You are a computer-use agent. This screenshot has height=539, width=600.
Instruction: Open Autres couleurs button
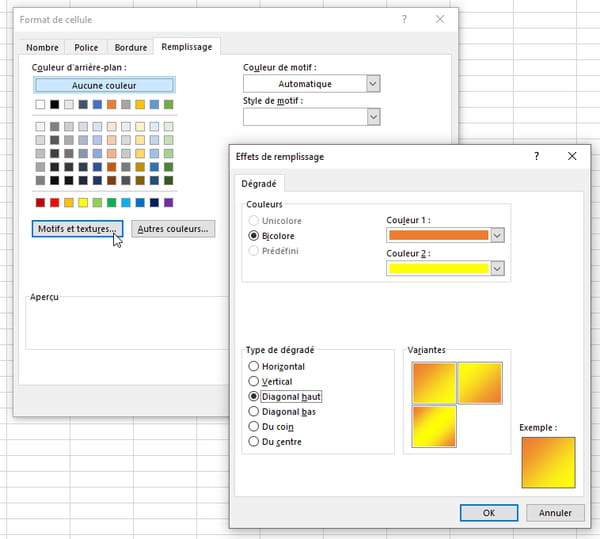tap(173, 229)
